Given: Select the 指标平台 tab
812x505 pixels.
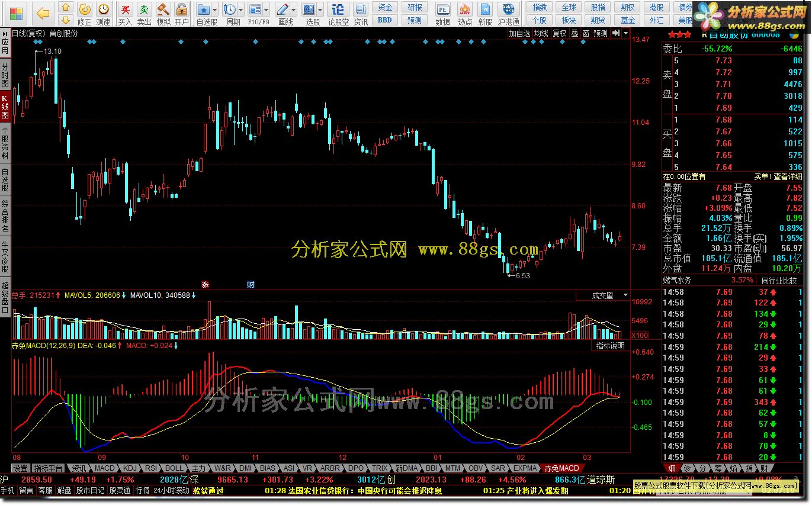Looking at the screenshot, I should click(x=47, y=468).
